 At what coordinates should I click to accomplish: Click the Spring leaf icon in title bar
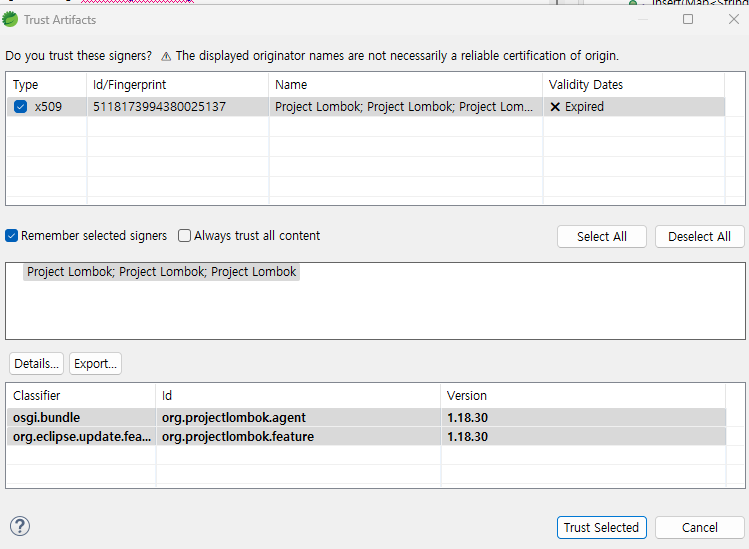[x=10, y=20]
